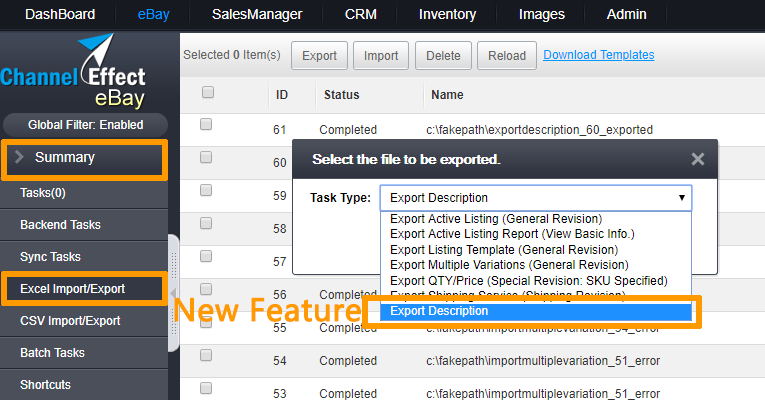The image size is (765, 400).
Task: Click the Delete button
Action: coord(443,56)
